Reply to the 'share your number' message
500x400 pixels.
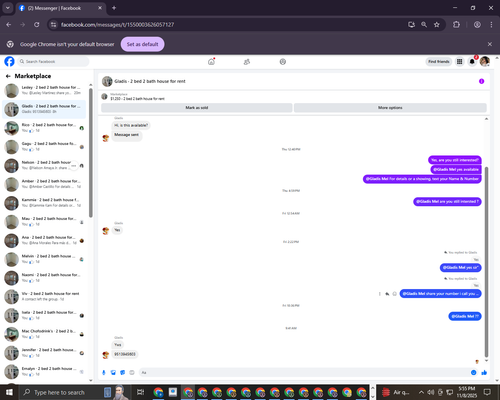(387, 294)
